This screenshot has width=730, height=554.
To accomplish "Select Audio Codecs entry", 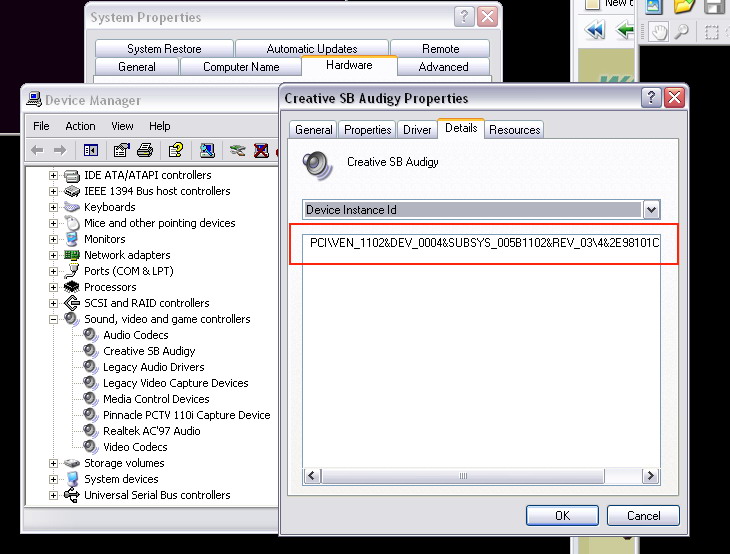I will coord(135,335).
